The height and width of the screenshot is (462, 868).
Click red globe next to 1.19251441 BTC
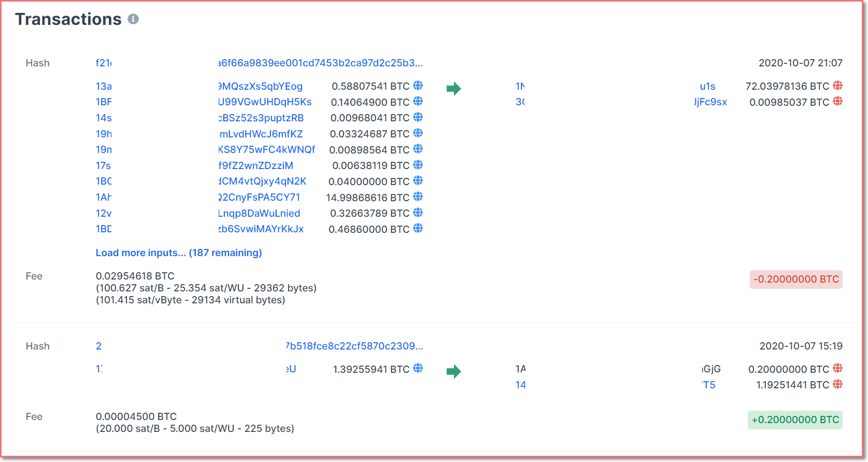coord(837,384)
